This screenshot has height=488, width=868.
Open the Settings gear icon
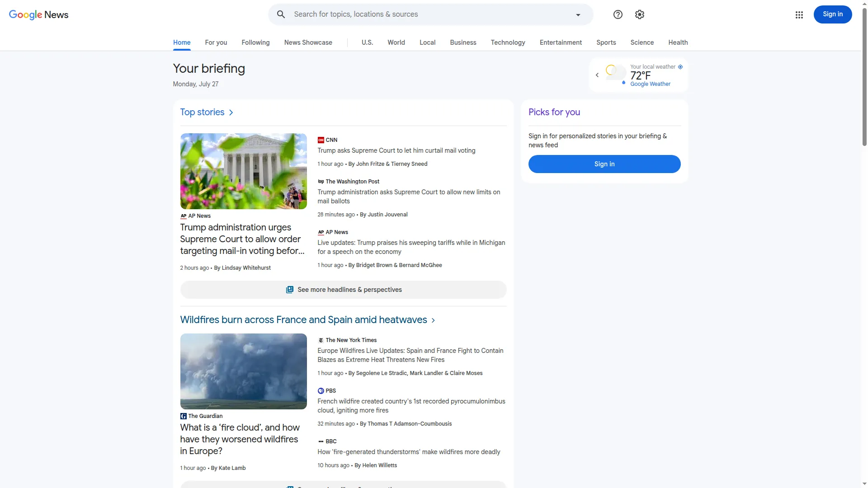pyautogui.click(x=639, y=14)
